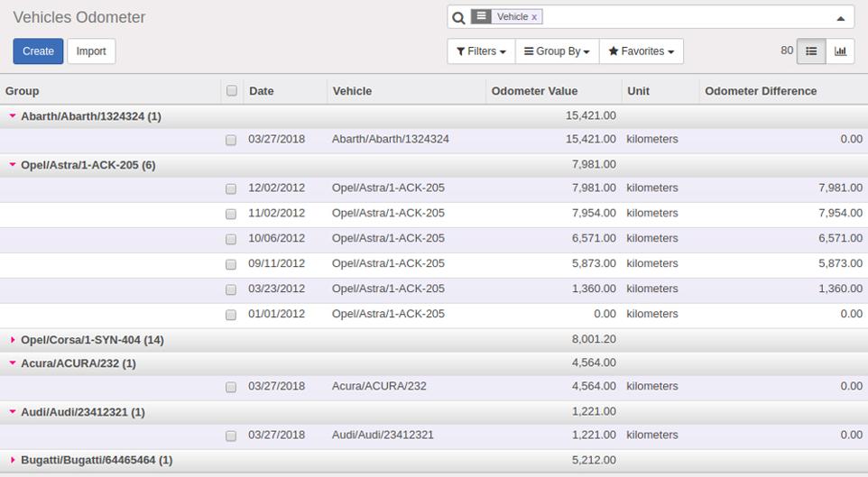Check the Opel/Astra 09/11/2012 row checkbox

(x=231, y=264)
